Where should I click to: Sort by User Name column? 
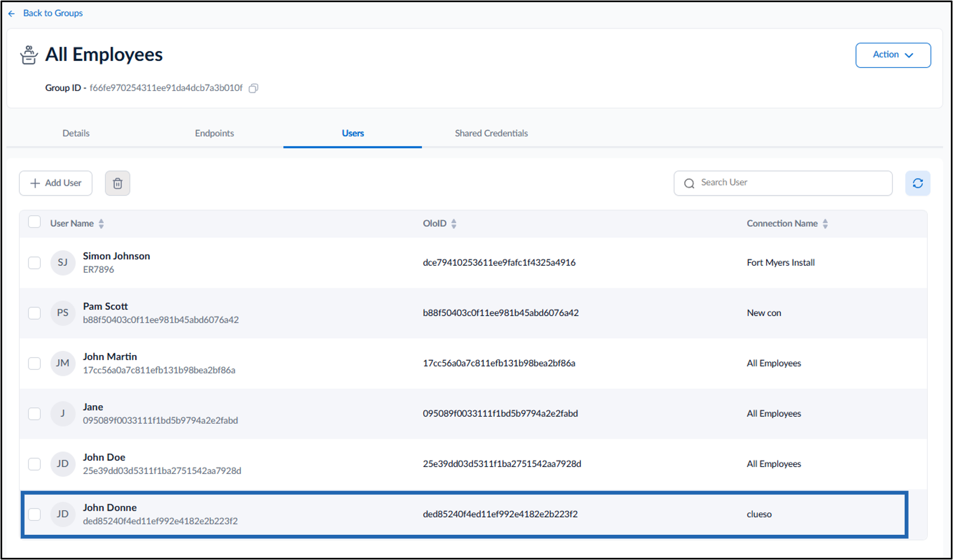pos(101,224)
